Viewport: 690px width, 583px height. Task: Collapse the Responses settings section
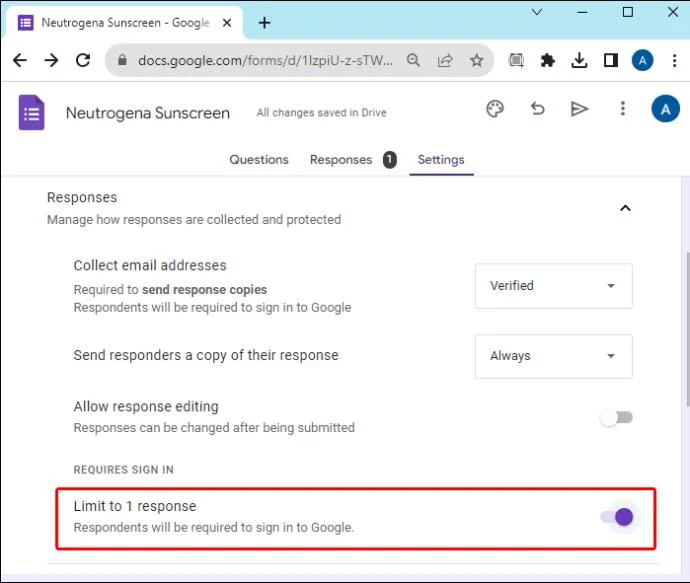point(625,208)
